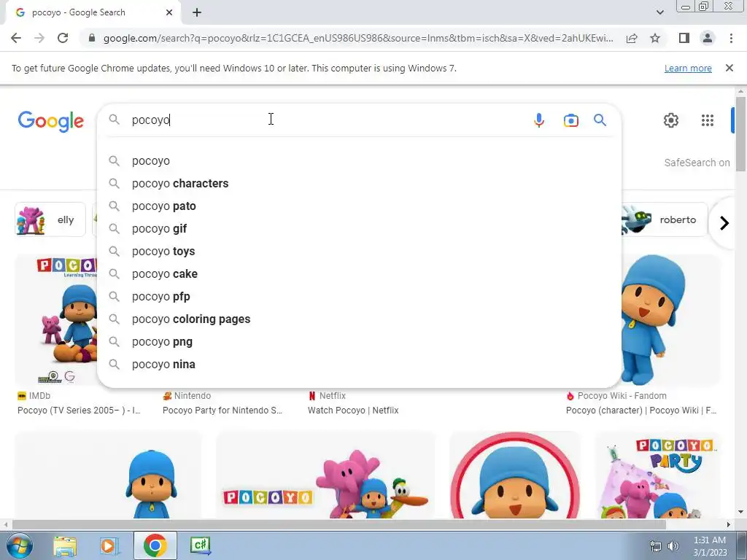Choose suggestion 'pocoyo nina'

pyautogui.click(x=359, y=365)
